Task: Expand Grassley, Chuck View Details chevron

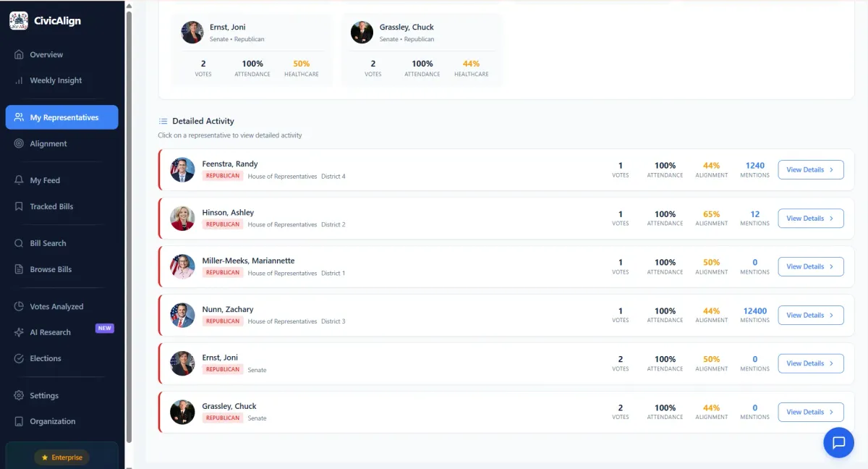Action: coord(831,413)
